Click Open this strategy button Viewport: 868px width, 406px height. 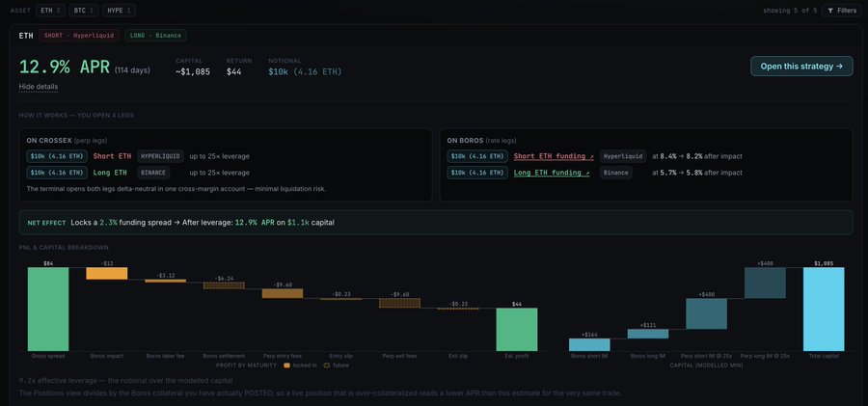point(801,66)
